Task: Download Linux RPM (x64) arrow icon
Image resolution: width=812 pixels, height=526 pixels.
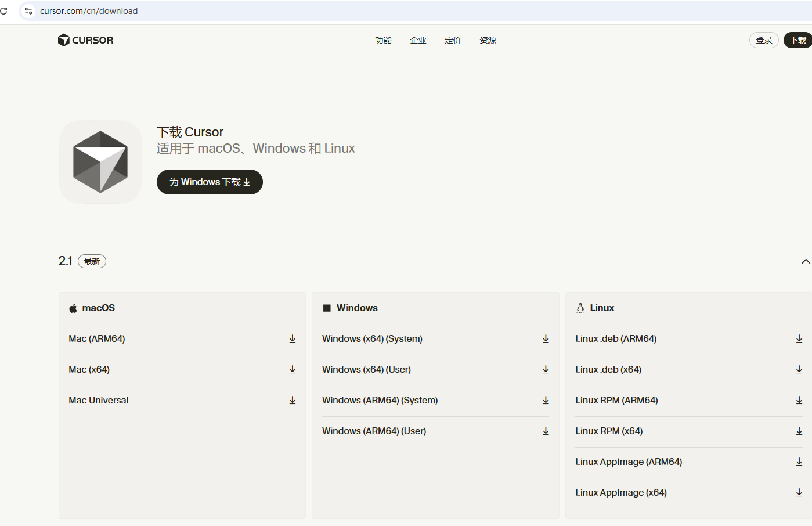Action: pyautogui.click(x=799, y=431)
